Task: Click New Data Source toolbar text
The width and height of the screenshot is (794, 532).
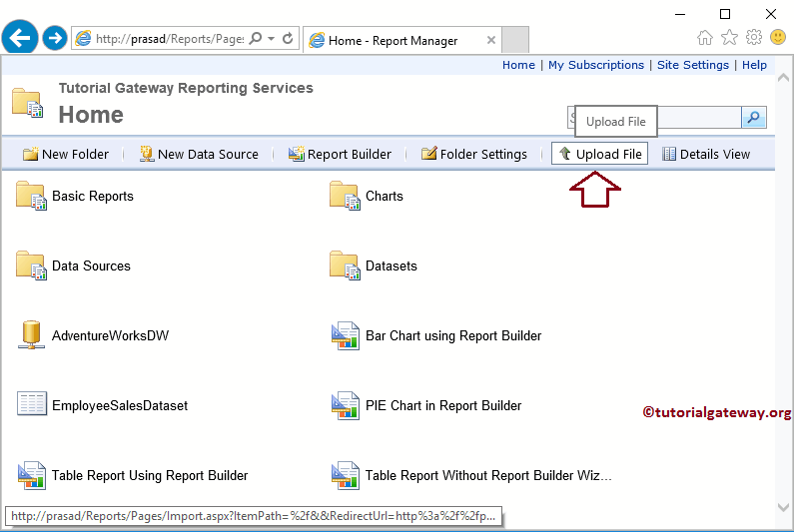Action: click(208, 154)
